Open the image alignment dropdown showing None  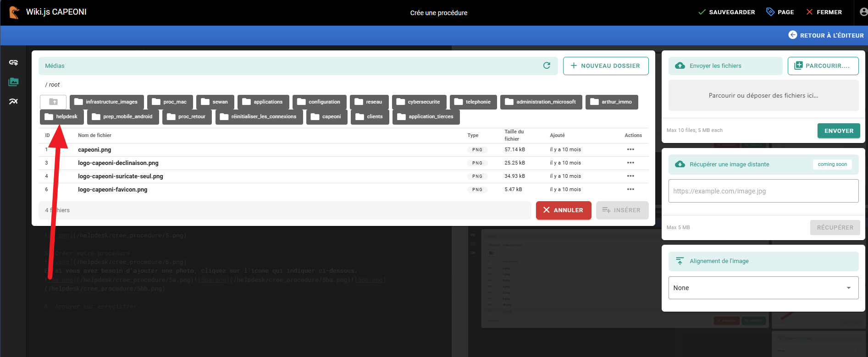point(763,288)
